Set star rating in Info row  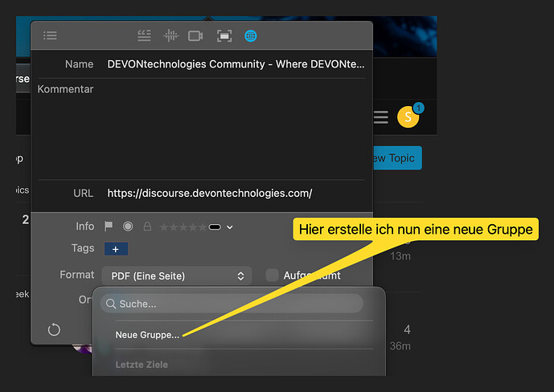(183, 227)
